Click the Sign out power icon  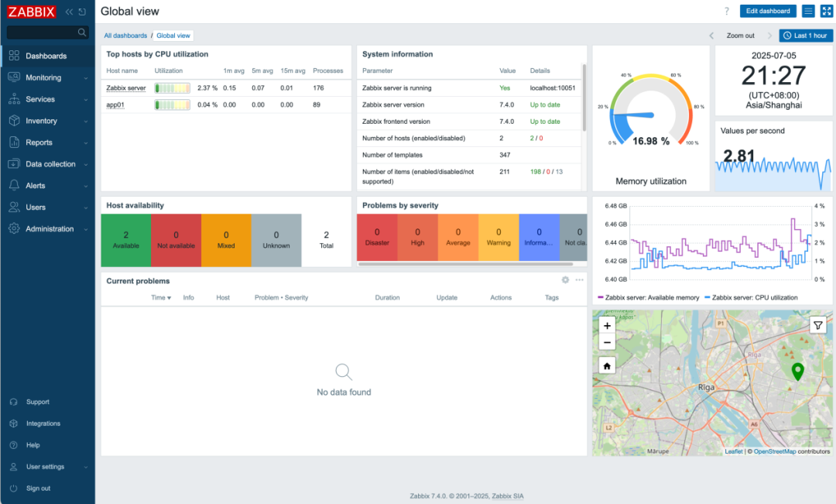(x=14, y=488)
